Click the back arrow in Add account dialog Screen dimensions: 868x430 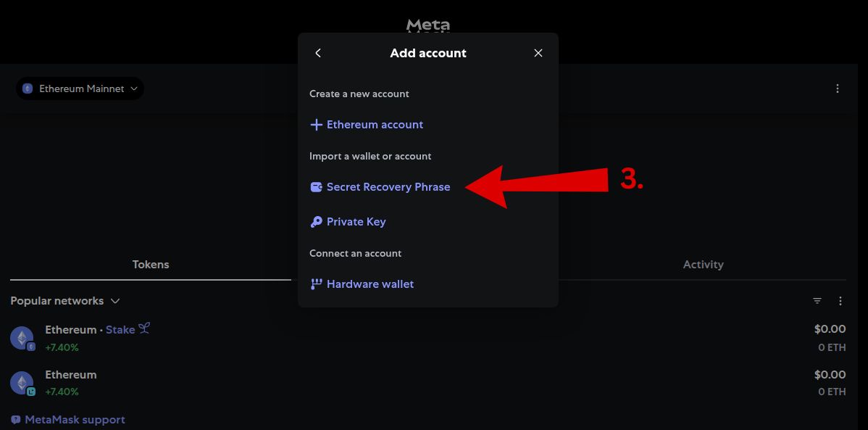click(318, 52)
